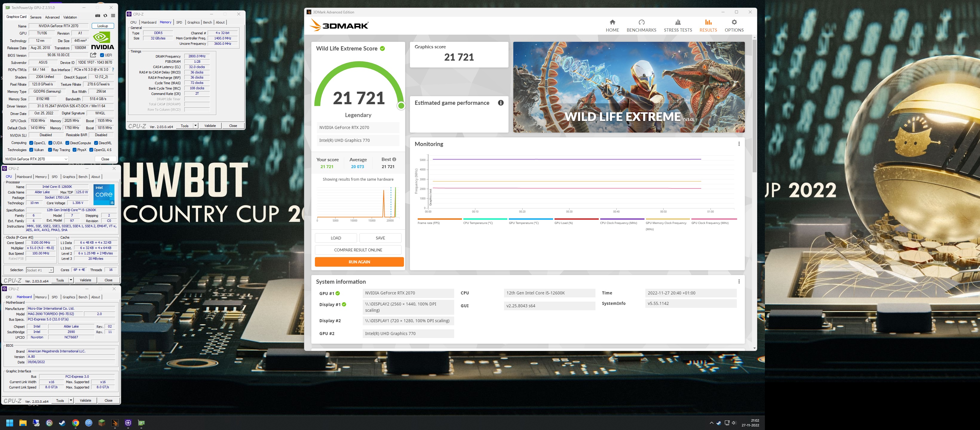Click the CPU Clock Frequency purple legend swatch

point(622,219)
